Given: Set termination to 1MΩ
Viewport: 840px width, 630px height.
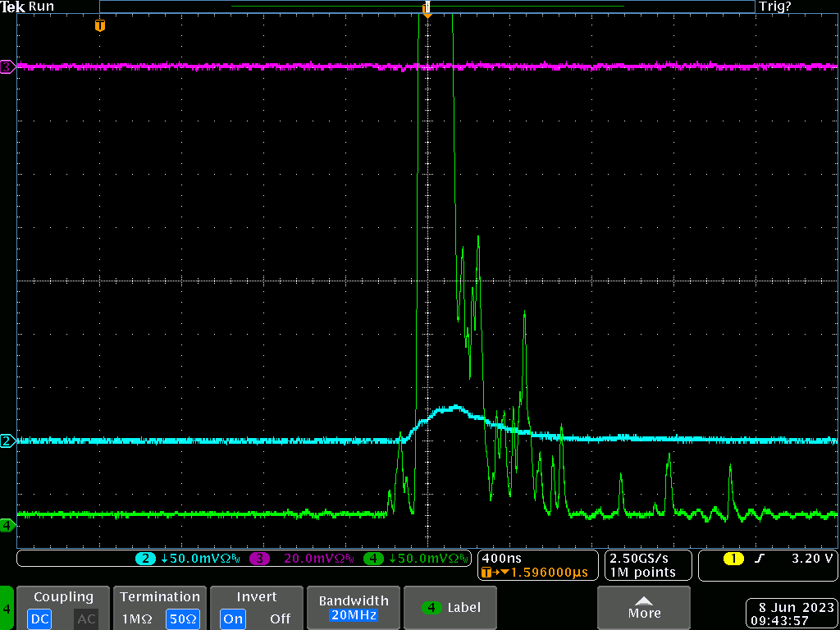Looking at the screenshot, I should [x=137, y=619].
